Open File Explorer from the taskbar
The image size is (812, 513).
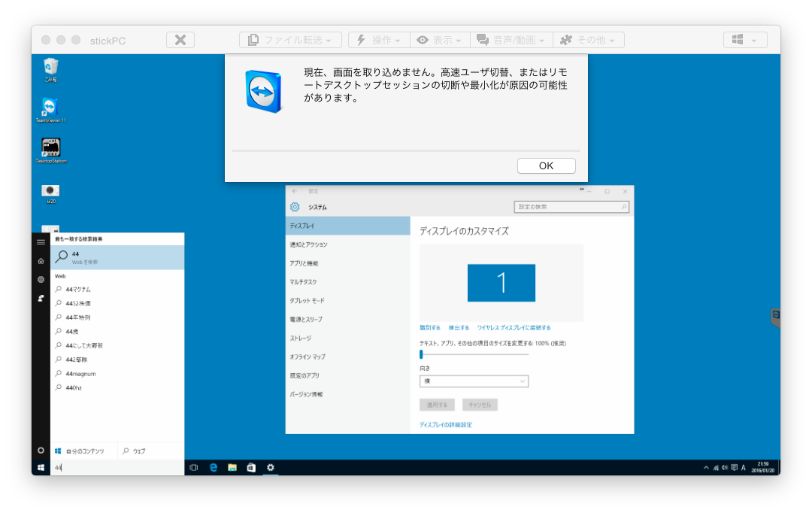pyautogui.click(x=232, y=467)
